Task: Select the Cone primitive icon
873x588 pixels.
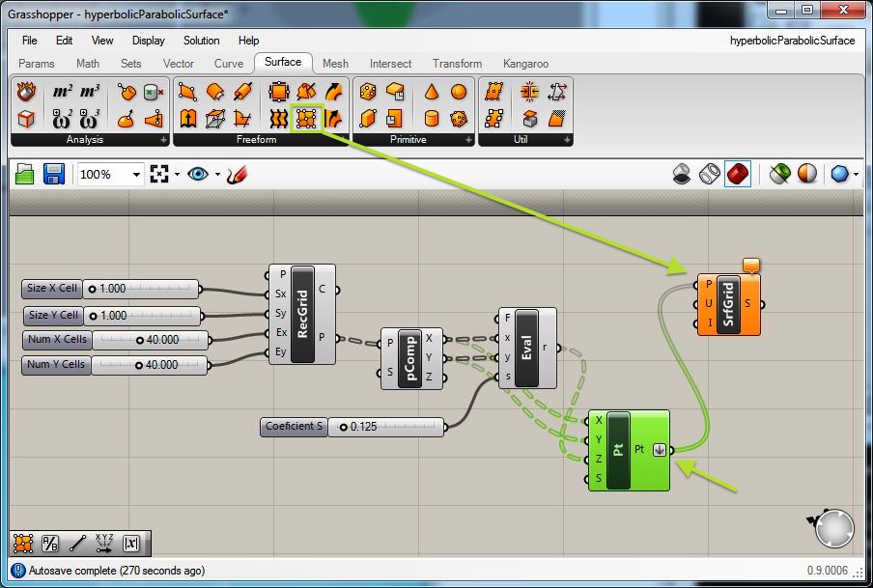Action: [x=432, y=92]
